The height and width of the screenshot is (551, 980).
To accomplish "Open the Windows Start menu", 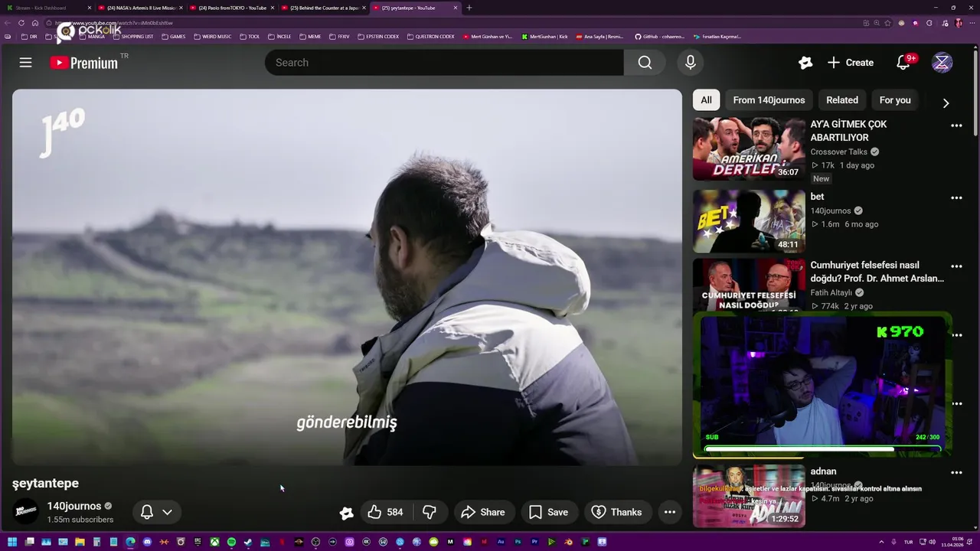I will (x=11, y=543).
